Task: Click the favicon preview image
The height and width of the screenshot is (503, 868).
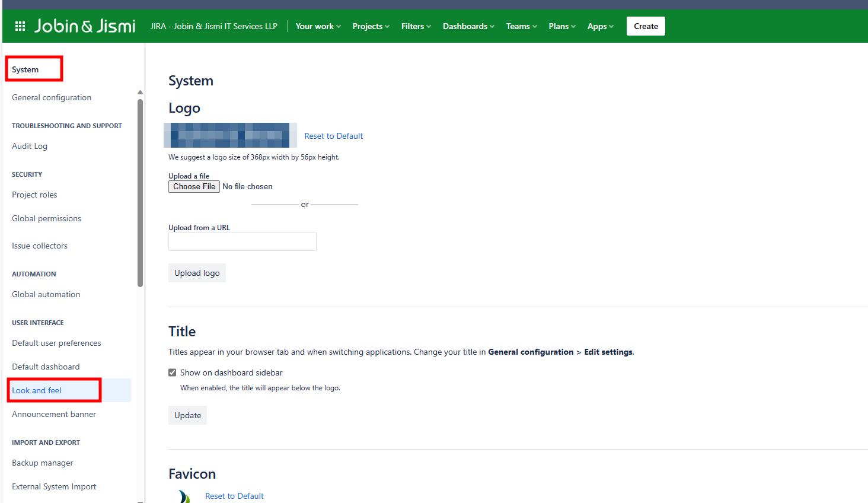Action: point(184,496)
